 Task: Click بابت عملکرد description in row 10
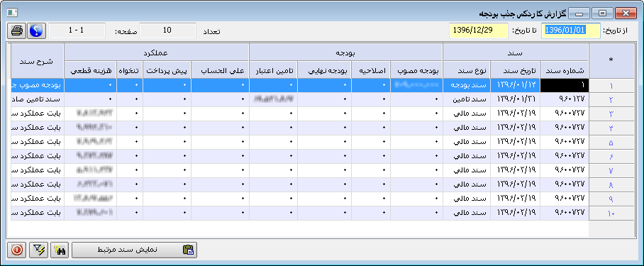(38, 213)
